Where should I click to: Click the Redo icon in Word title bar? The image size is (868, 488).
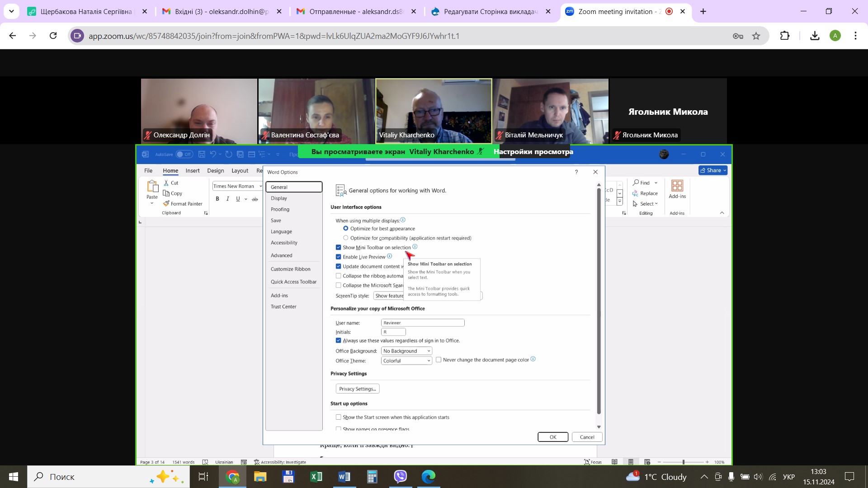click(229, 154)
